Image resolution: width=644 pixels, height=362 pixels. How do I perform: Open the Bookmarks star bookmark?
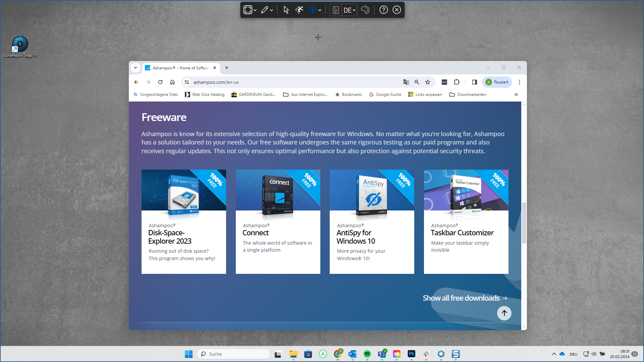pos(348,95)
